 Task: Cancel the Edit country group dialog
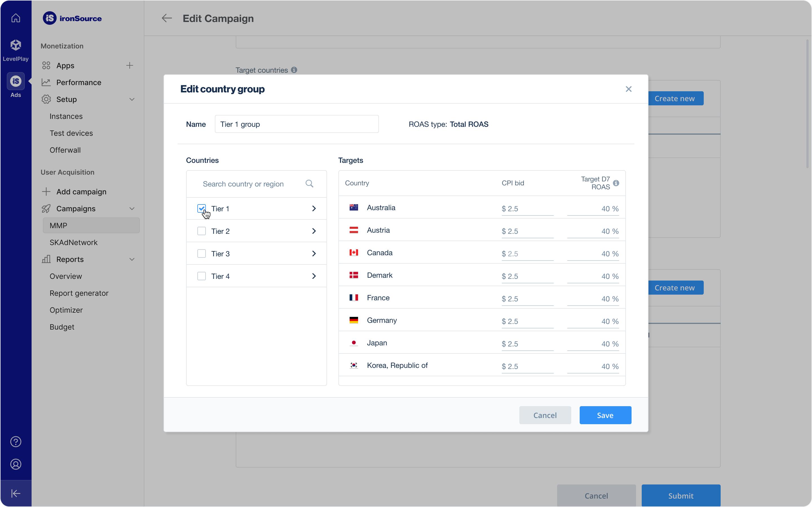click(x=545, y=415)
